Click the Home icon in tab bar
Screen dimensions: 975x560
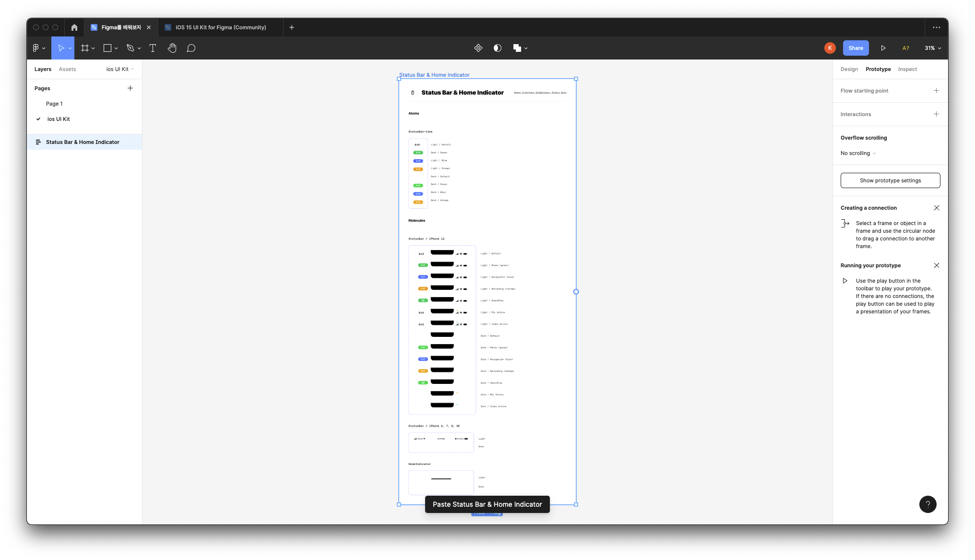coord(74,27)
